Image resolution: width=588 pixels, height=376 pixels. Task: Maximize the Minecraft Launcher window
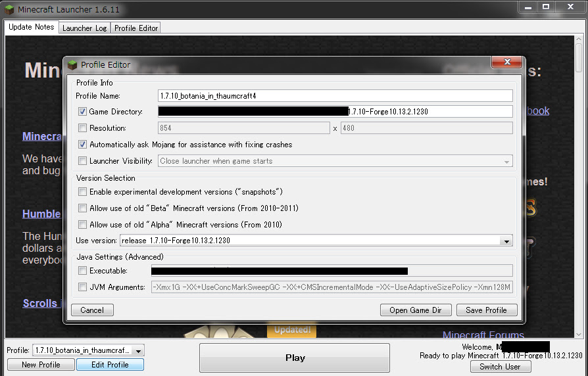(x=546, y=7)
